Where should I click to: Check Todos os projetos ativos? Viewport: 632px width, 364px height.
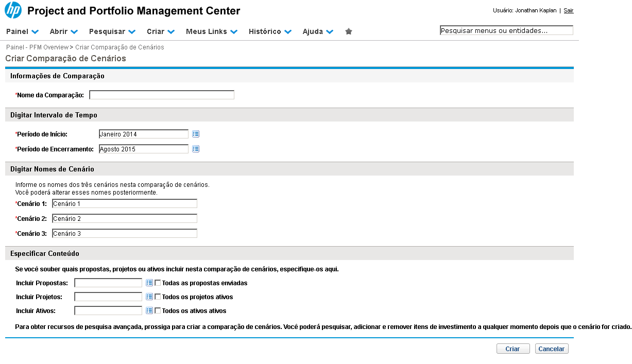point(158,297)
